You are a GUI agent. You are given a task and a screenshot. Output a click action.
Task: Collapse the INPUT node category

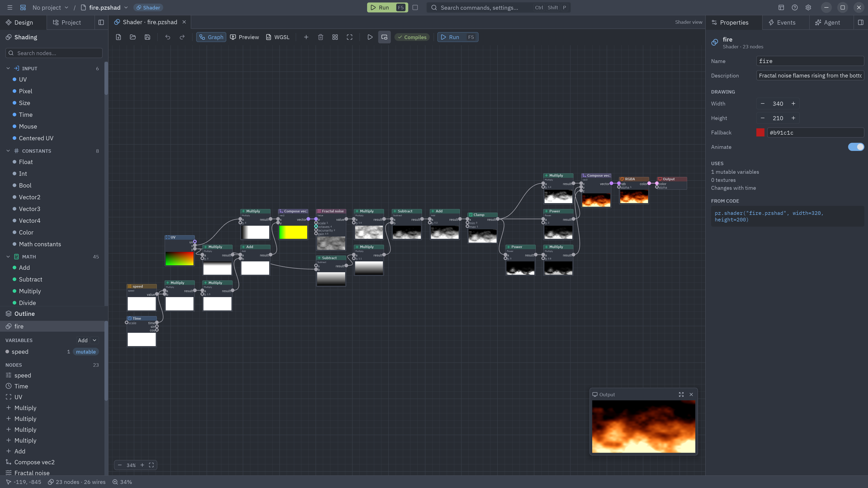coord(8,68)
